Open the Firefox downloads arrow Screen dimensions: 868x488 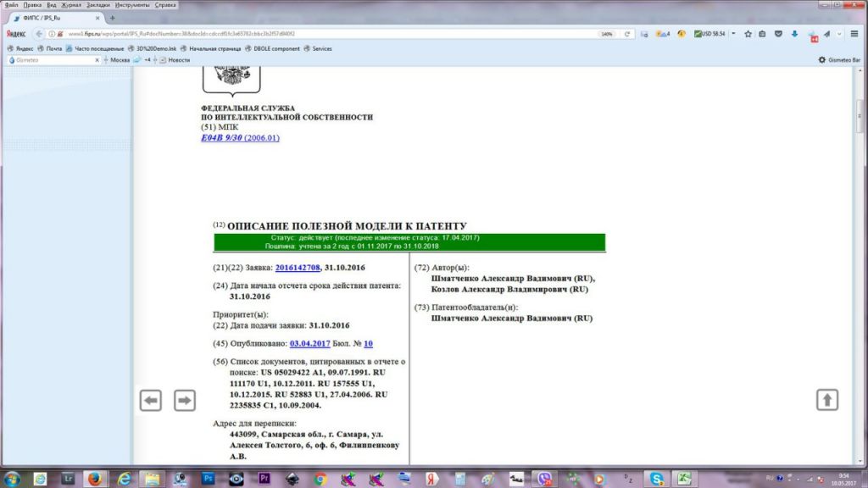click(x=794, y=34)
